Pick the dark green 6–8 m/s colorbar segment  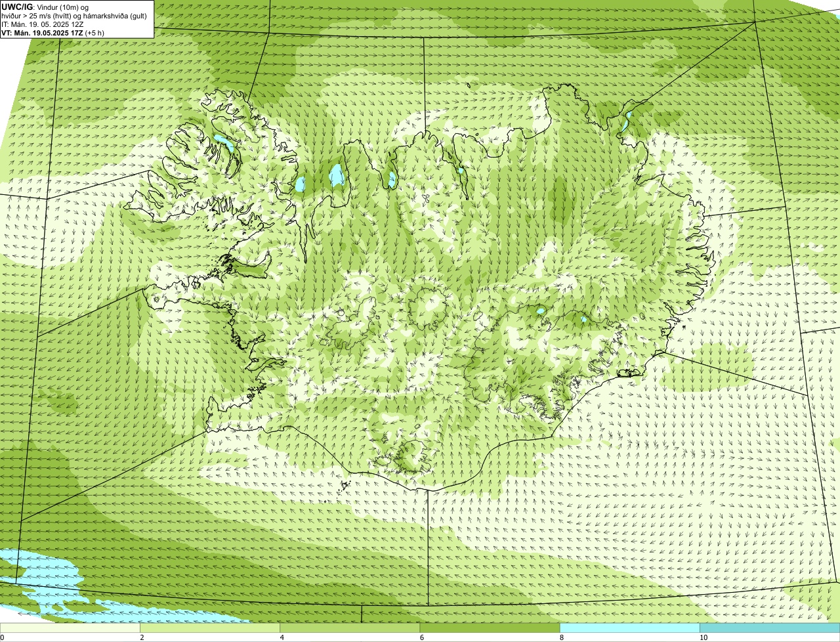(x=490, y=628)
